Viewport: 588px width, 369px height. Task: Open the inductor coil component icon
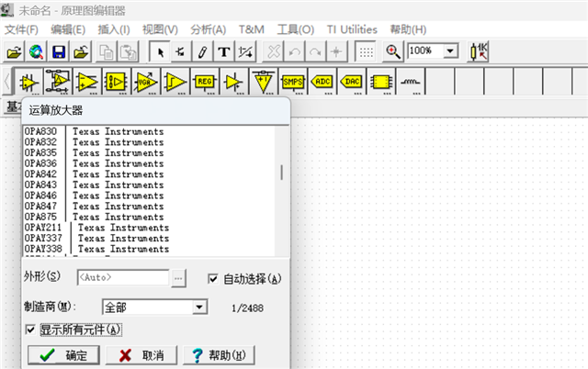[x=411, y=82]
